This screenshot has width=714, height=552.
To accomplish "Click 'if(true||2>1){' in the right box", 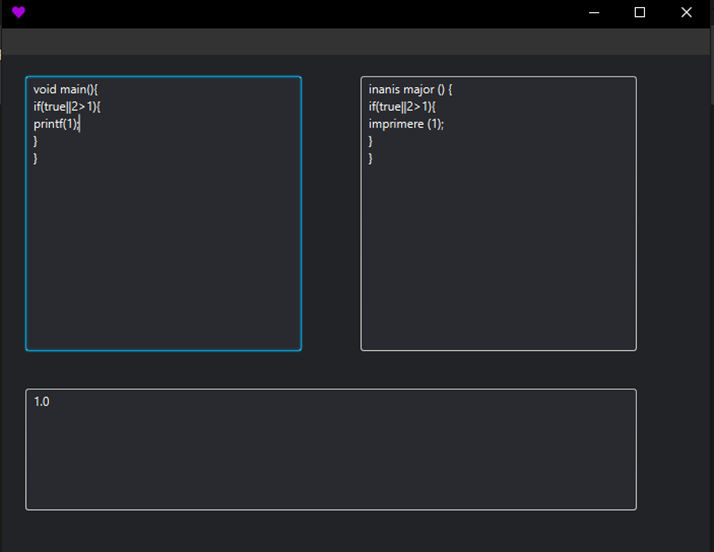I will click(x=402, y=107).
